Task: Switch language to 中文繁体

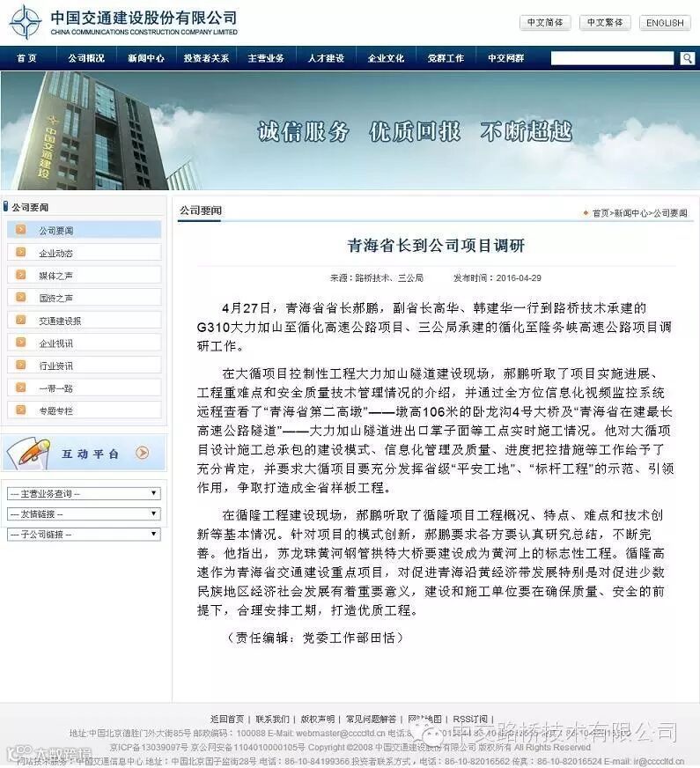Action: click(605, 23)
